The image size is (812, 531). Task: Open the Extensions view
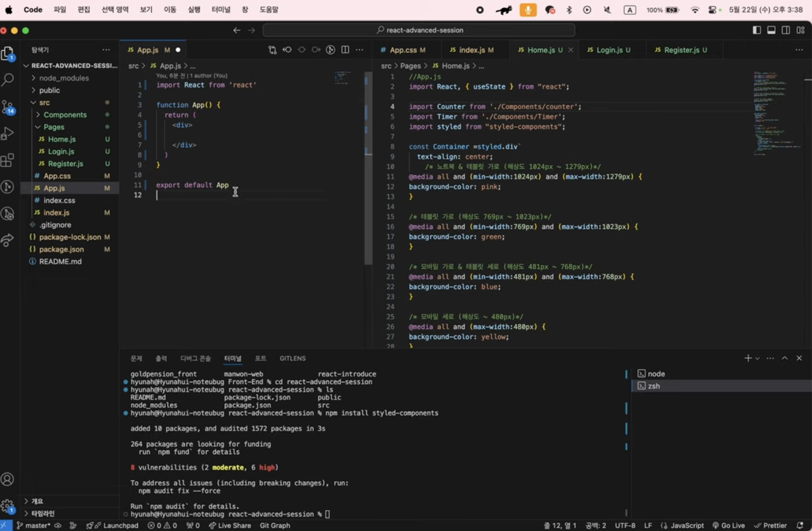pyautogui.click(x=8, y=160)
